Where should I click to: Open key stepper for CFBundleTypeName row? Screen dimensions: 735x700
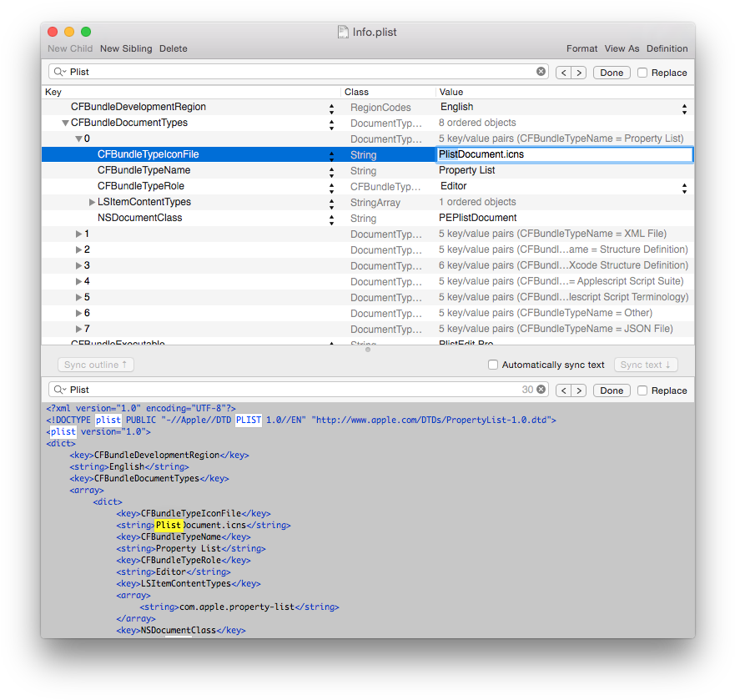click(331, 172)
